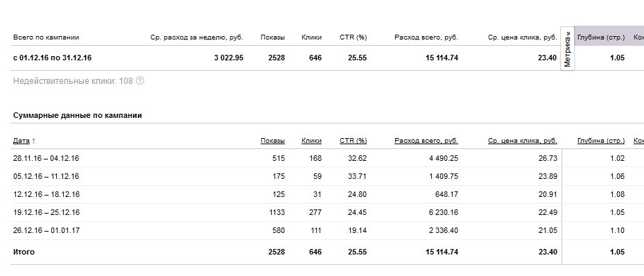Click the Итого totals row label

point(24,252)
